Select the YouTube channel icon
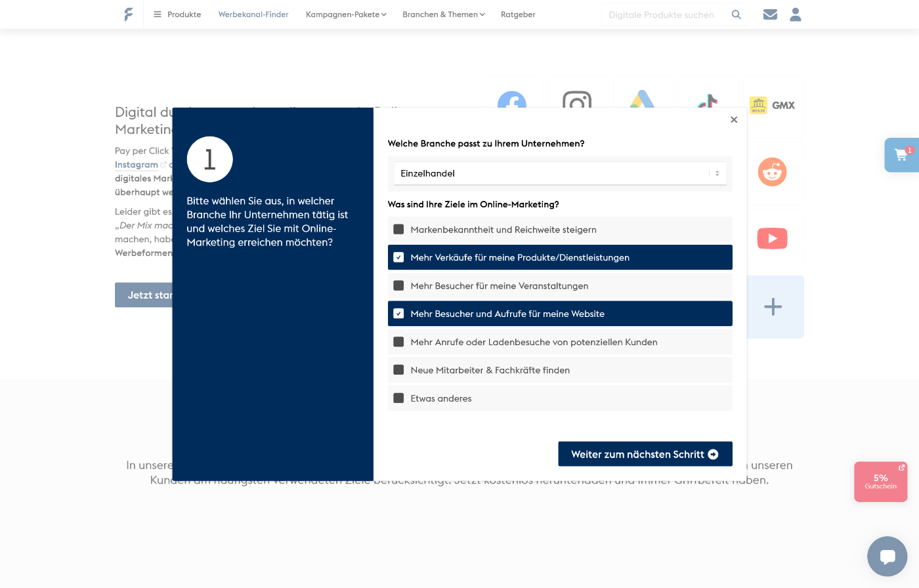919x588 pixels. [772, 238]
